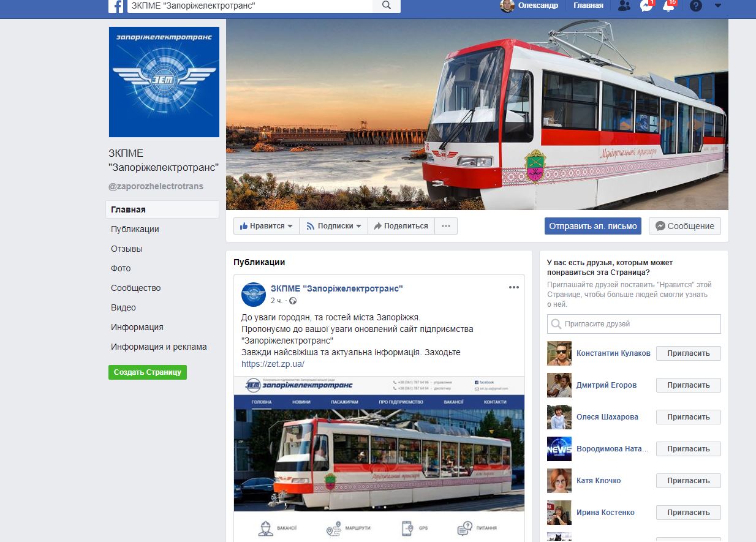Expand the Нравится dropdown arrow
This screenshot has width=756, height=542.
(x=291, y=225)
